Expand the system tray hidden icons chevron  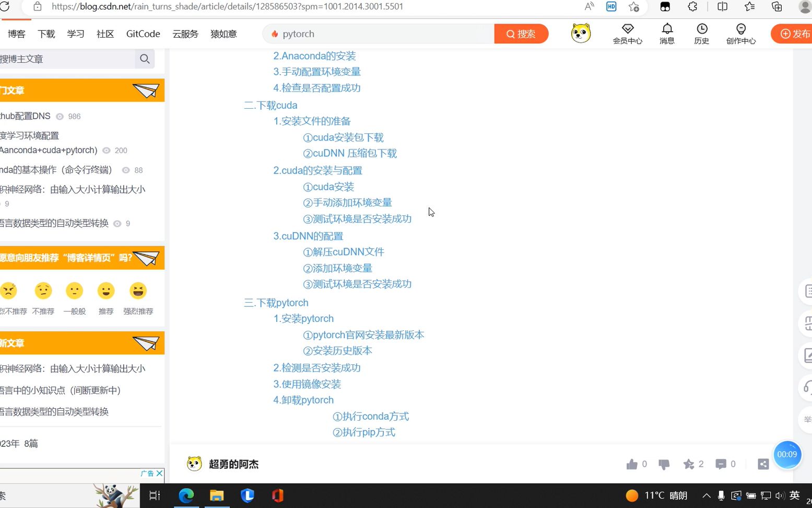click(x=706, y=495)
